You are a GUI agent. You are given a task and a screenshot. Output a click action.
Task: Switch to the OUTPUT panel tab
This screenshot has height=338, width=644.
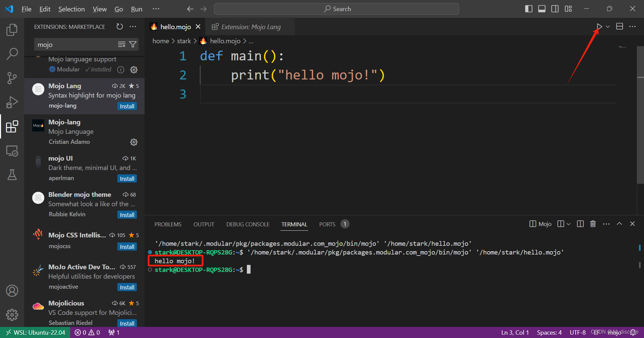204,224
